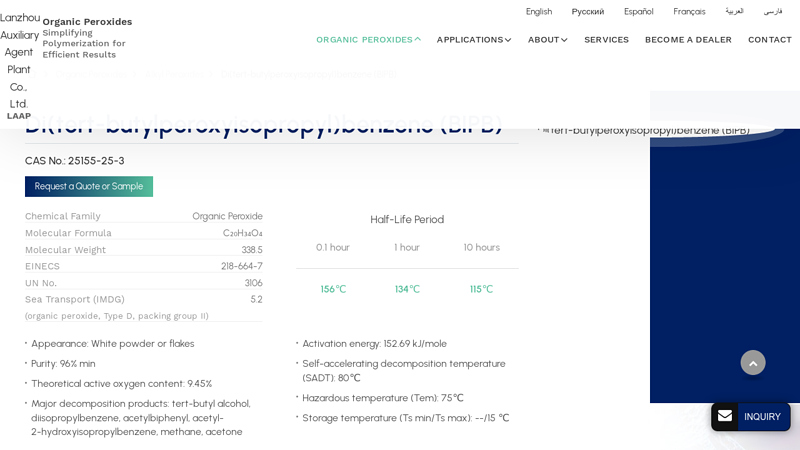This screenshot has width=800, height=450.
Task: Click the Half-Life Period heading
Action: (x=407, y=219)
